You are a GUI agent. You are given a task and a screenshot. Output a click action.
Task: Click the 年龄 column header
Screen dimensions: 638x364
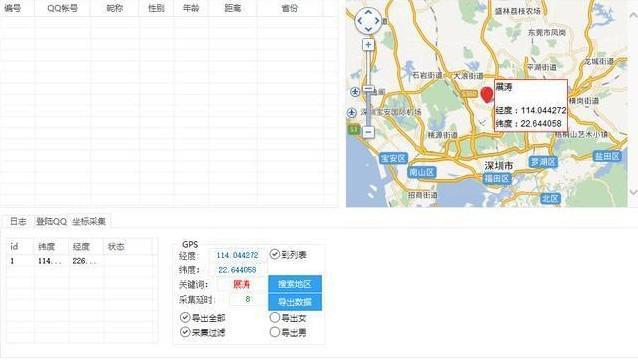[191, 8]
